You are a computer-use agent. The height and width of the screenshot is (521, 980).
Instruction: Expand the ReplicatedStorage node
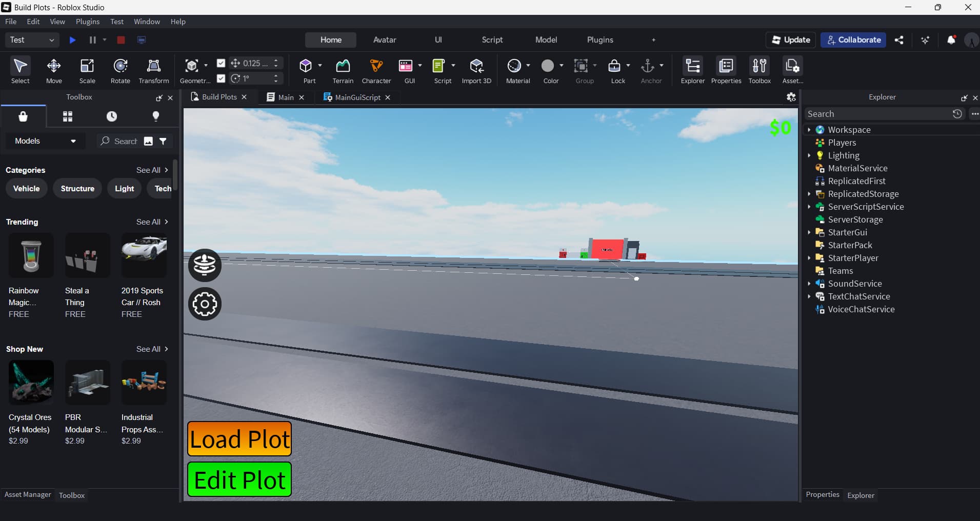(x=809, y=194)
